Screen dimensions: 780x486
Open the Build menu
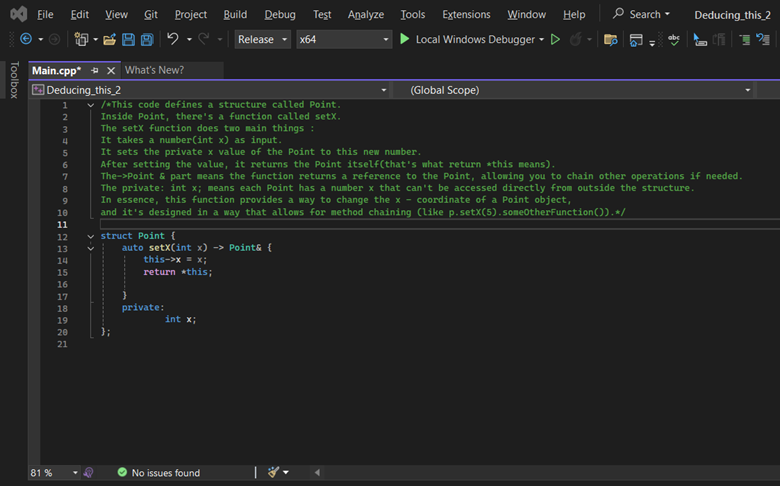tap(235, 14)
